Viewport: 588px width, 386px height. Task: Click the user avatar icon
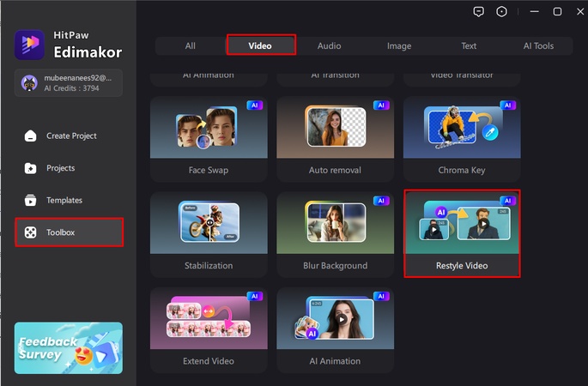pos(29,83)
